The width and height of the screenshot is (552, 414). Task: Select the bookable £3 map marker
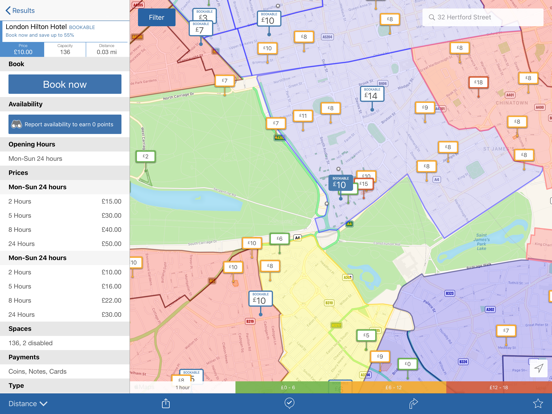(x=204, y=15)
